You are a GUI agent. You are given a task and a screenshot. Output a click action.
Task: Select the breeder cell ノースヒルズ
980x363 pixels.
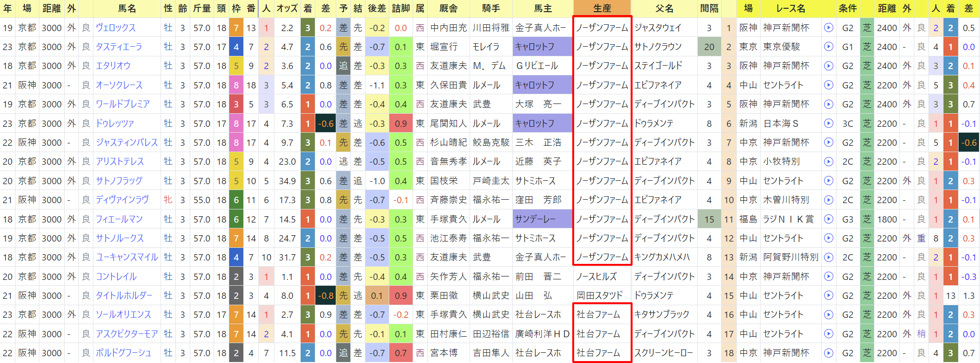click(x=602, y=277)
